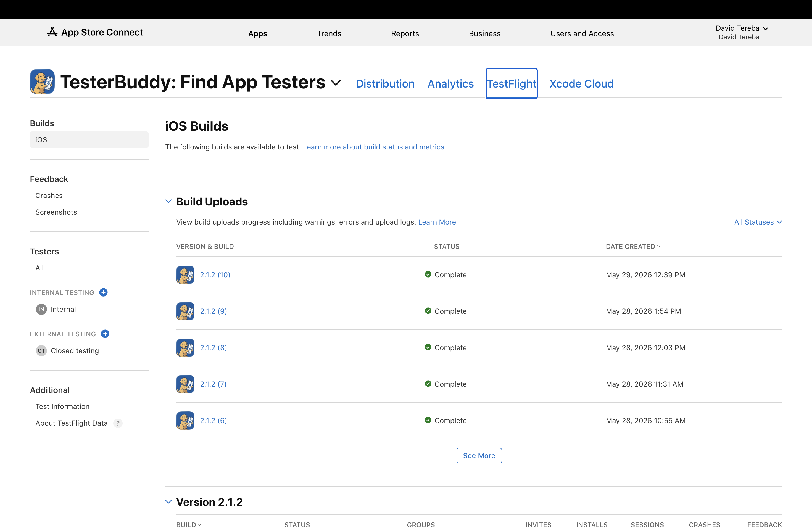This screenshot has height=528, width=812.
Task: Click the green Complete checkmark for build (10)
Action: (x=428, y=274)
